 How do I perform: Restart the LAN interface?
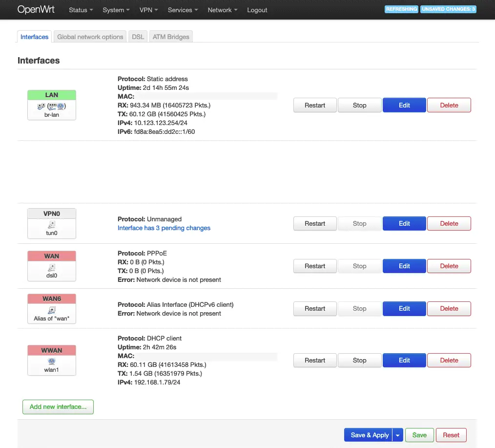(x=314, y=105)
